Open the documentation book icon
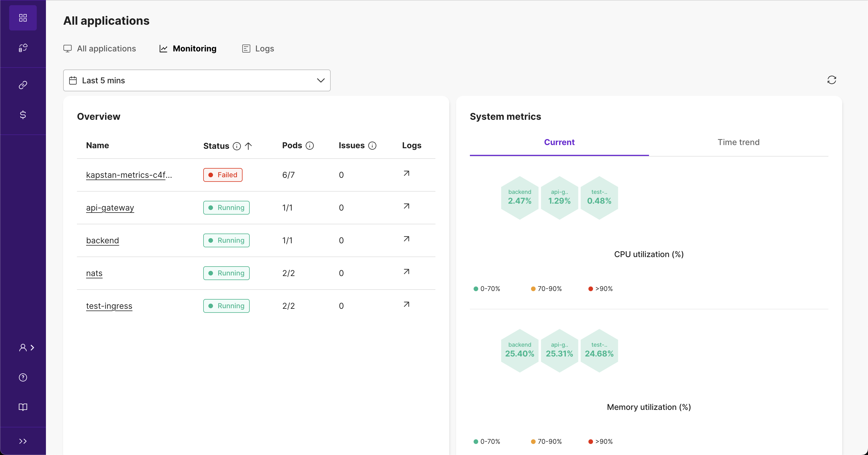The width and height of the screenshot is (868, 455). [x=23, y=407]
